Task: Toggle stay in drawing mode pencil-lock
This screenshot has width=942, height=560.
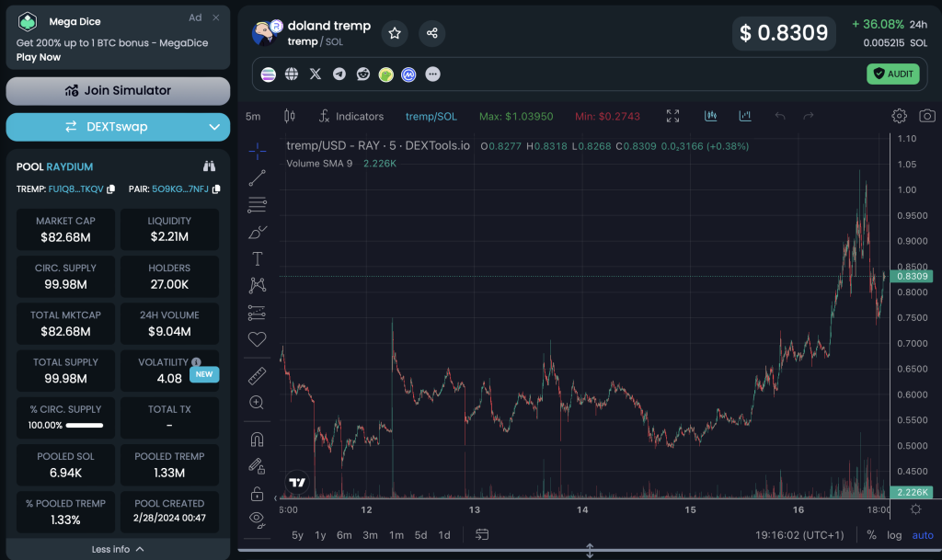Action: 258,466
